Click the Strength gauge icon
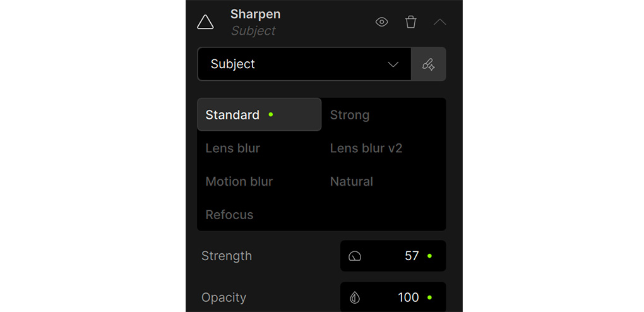The width and height of the screenshot is (644, 312). point(355,256)
